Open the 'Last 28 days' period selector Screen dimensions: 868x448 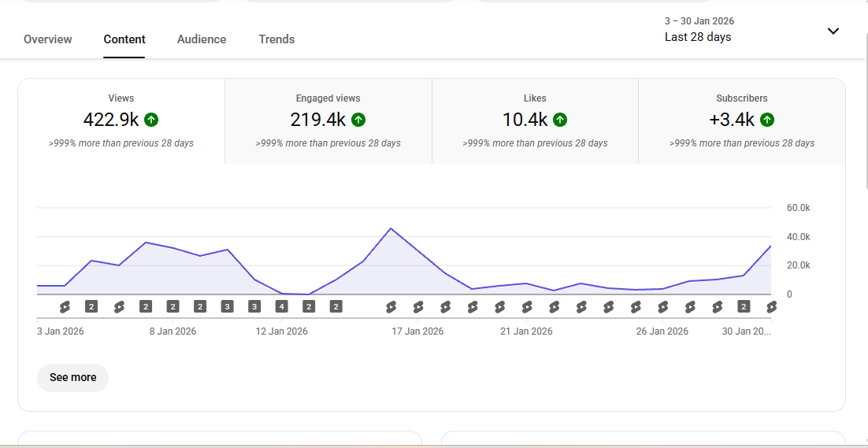(698, 37)
